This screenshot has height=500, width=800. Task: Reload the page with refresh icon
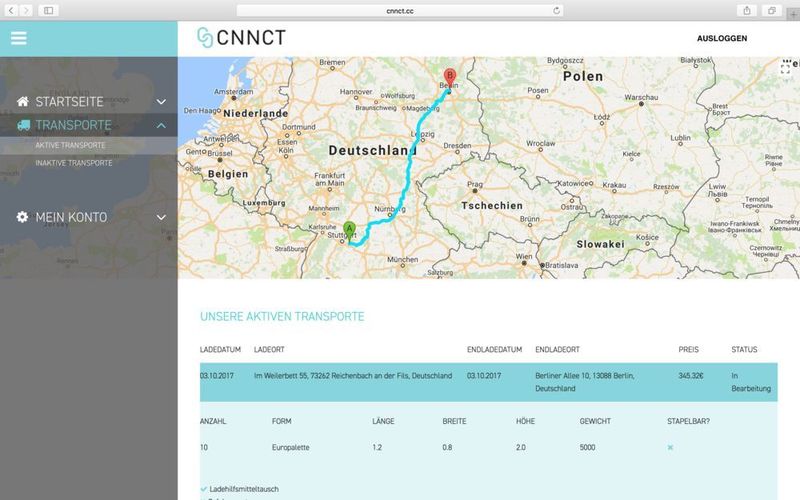pyautogui.click(x=556, y=10)
